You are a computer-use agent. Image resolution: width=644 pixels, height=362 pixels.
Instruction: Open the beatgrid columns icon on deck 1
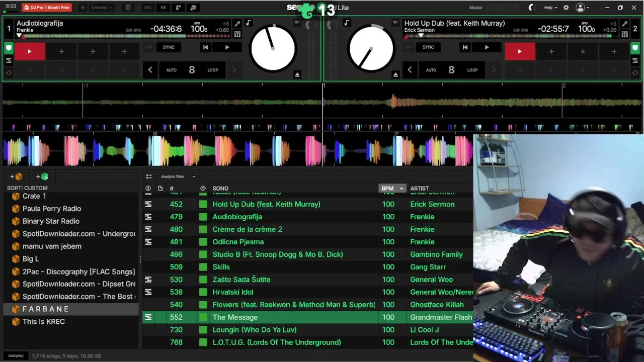[x=237, y=34]
